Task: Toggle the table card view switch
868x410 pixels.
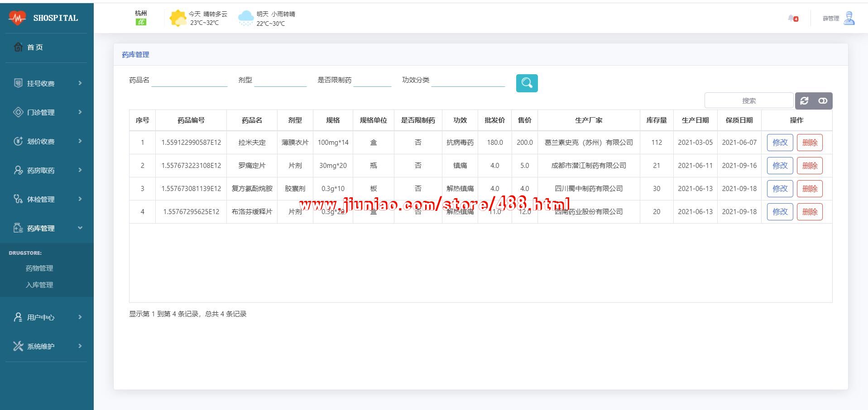Action: pyautogui.click(x=823, y=101)
